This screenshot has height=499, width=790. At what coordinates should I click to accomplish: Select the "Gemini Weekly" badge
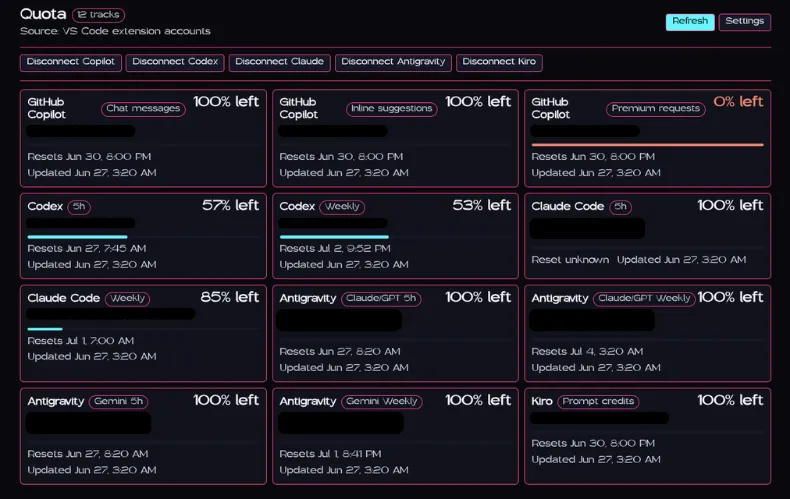[x=381, y=402]
